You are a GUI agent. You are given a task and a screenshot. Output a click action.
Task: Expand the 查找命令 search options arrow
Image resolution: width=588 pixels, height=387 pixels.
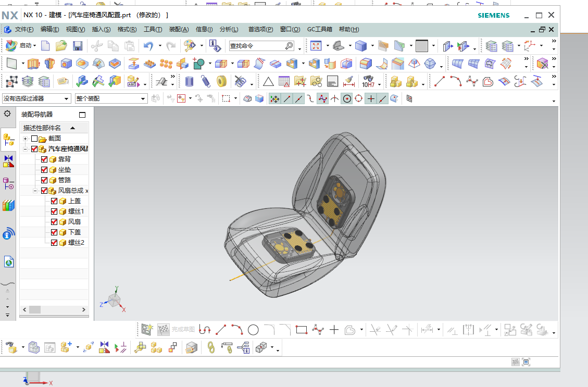coord(299,48)
